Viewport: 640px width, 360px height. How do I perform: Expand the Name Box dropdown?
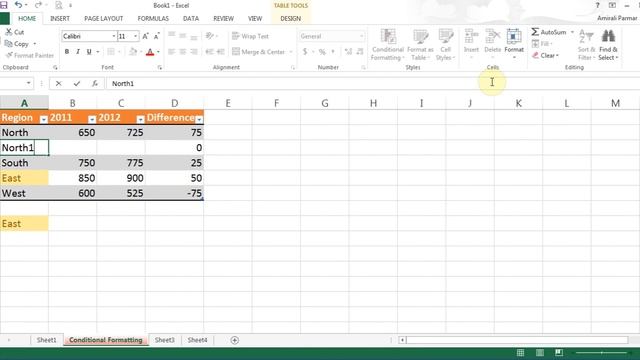[x=29, y=83]
